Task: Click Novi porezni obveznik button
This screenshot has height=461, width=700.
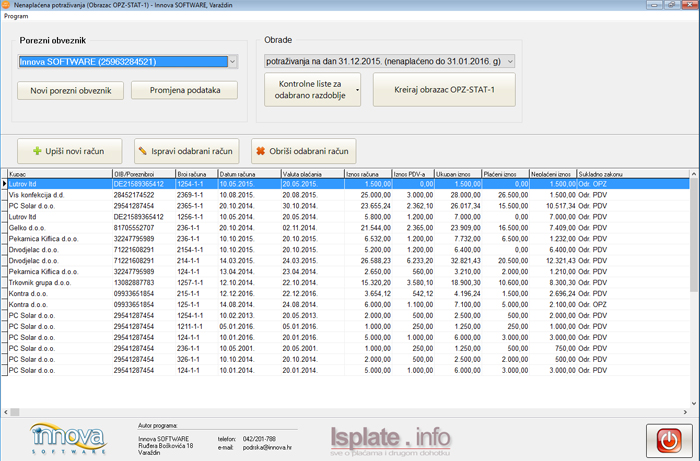Action: [x=71, y=91]
